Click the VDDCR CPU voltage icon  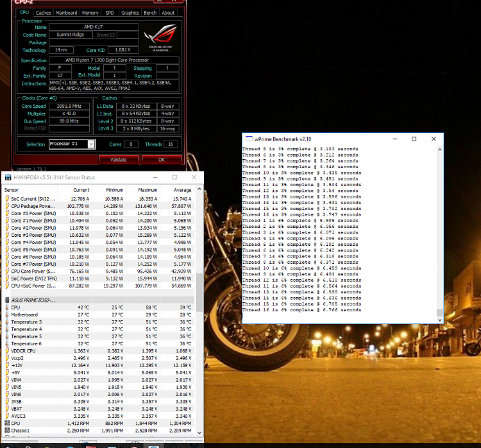7,350
